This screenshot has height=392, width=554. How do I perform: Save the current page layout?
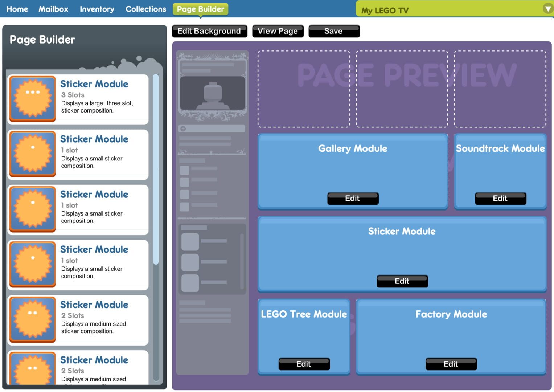(x=333, y=31)
